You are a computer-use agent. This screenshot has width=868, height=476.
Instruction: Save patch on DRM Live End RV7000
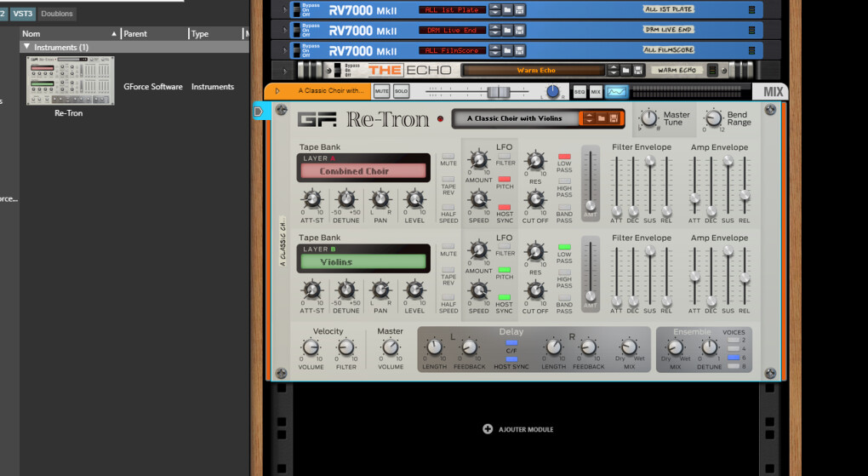[519, 30]
